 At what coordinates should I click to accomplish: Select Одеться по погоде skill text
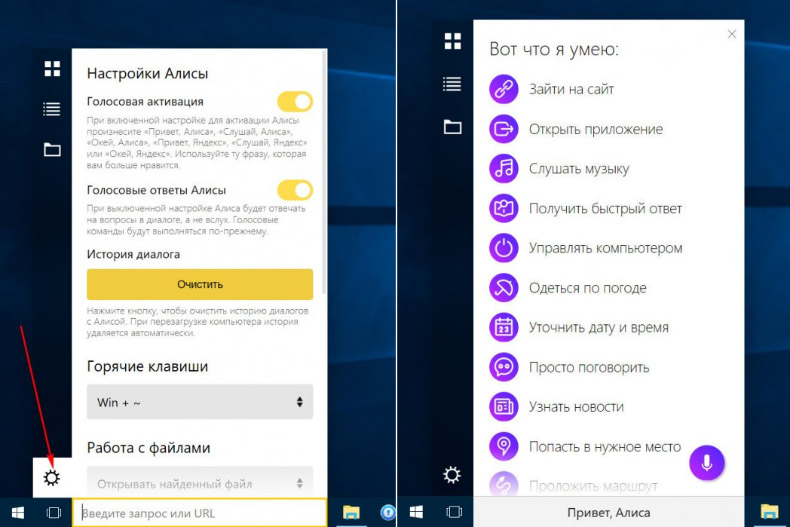click(587, 288)
